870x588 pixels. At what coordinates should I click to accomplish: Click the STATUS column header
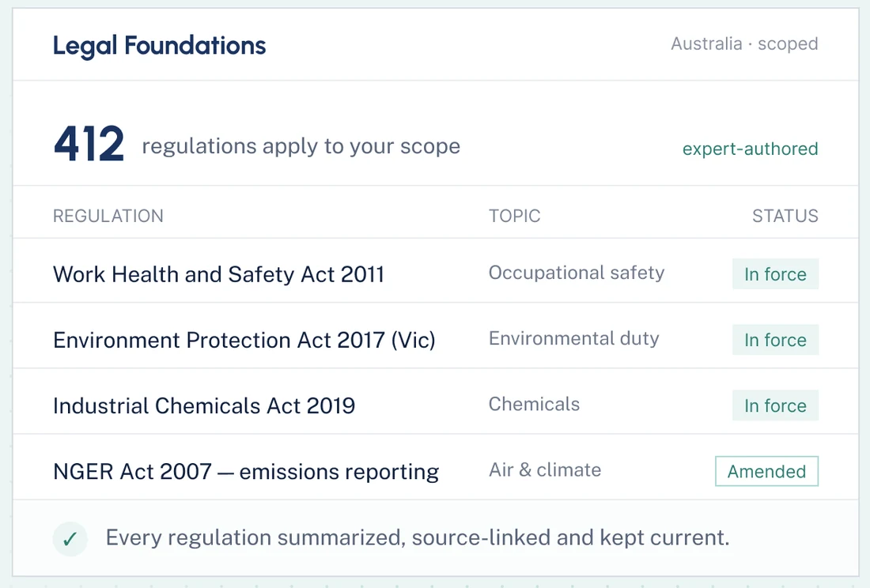pos(785,216)
